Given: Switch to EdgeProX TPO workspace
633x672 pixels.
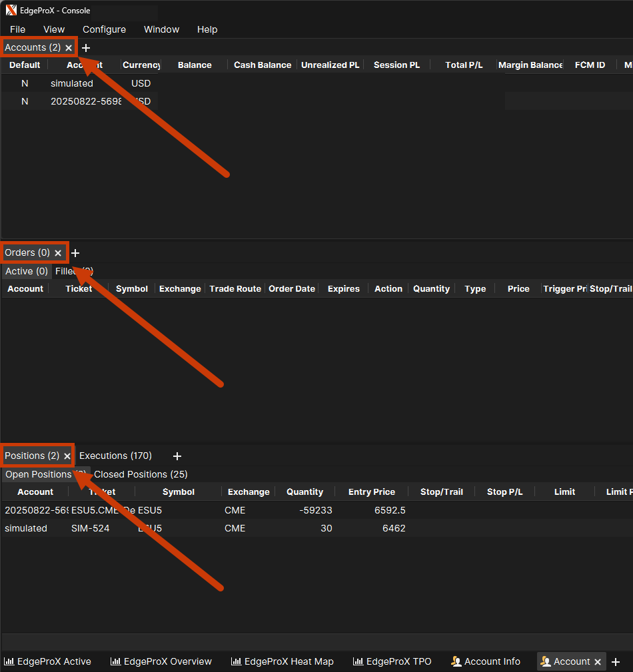Looking at the screenshot, I should coord(392,661).
